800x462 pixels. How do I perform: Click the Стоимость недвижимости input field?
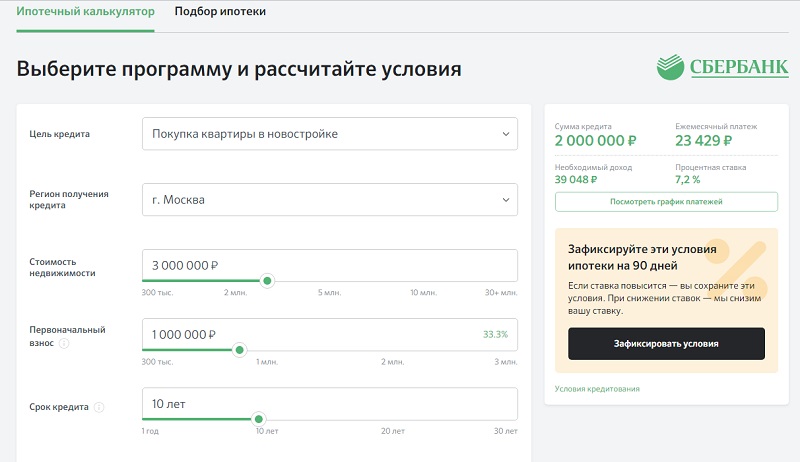coord(330,265)
